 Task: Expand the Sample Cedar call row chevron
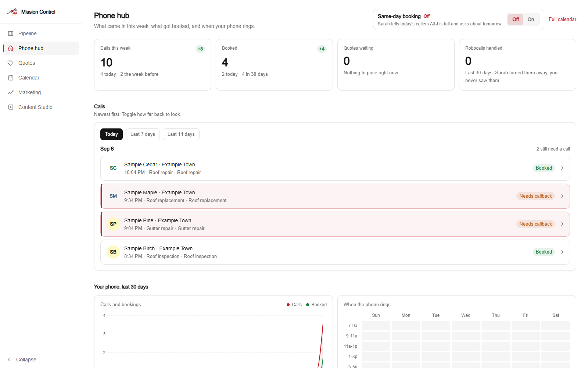(x=562, y=168)
